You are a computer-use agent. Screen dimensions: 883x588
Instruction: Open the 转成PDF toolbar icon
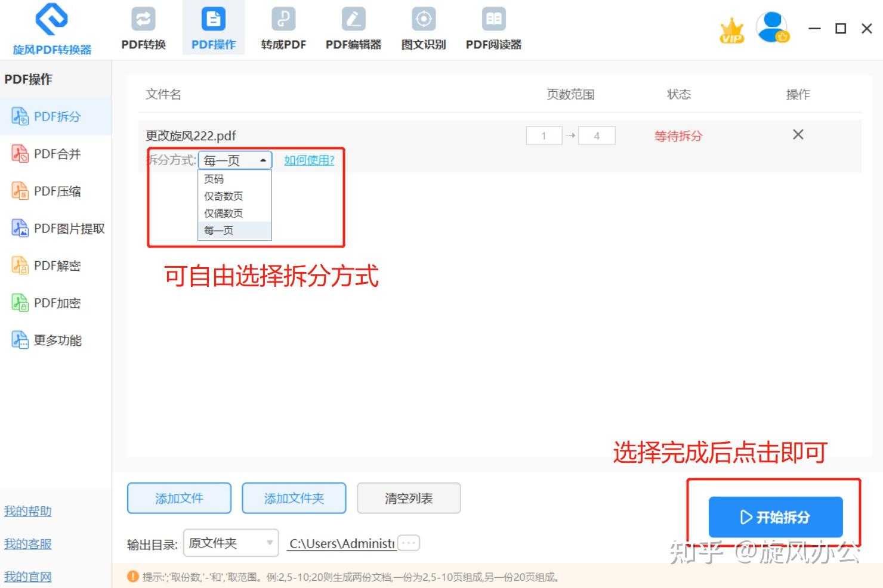pyautogui.click(x=283, y=19)
